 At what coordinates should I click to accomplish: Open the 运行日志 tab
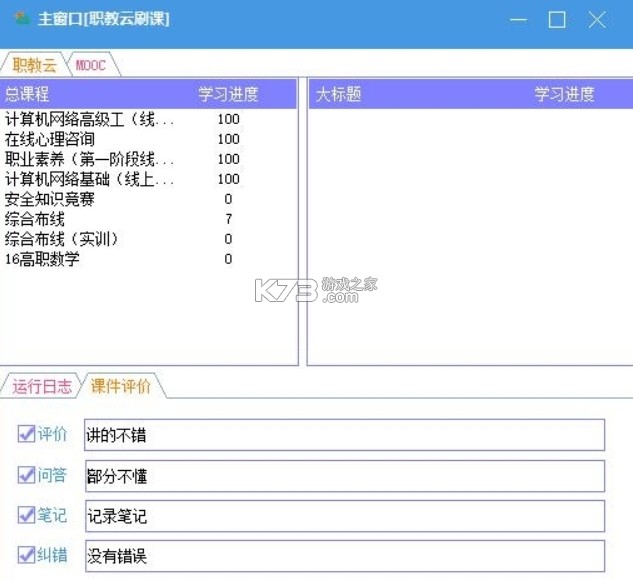click(42, 386)
